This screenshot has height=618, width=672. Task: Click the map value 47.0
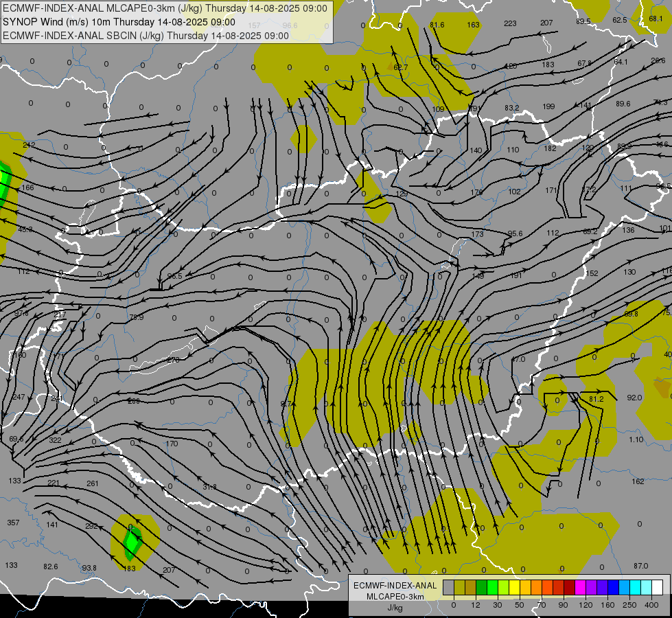click(x=518, y=359)
